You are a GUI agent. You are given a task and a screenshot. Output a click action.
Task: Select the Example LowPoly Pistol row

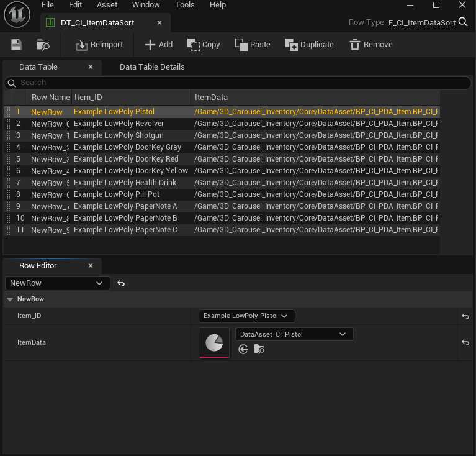(222, 112)
